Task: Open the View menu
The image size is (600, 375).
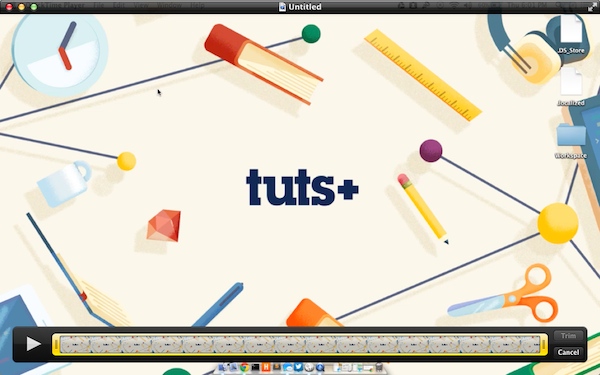Action: (141, 6)
